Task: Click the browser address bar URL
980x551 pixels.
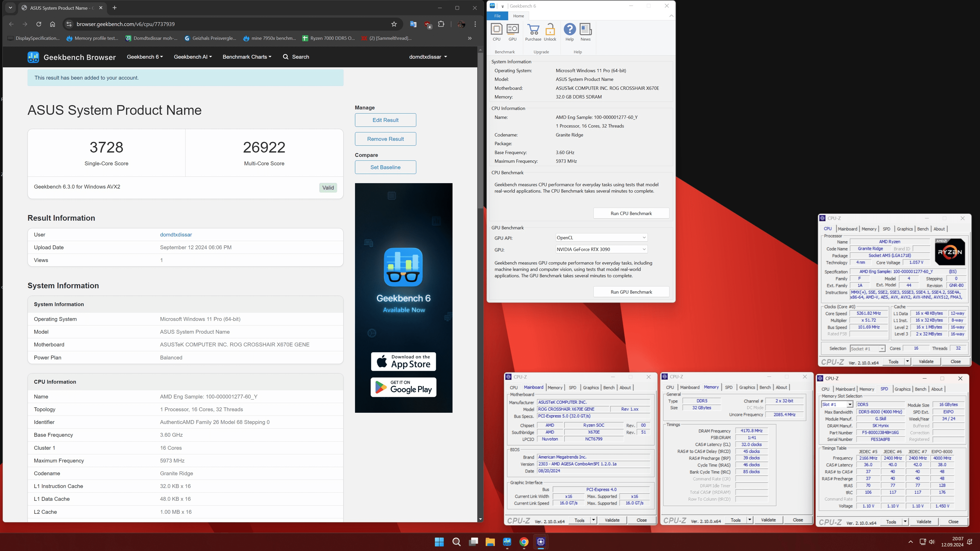Action: pos(126,24)
